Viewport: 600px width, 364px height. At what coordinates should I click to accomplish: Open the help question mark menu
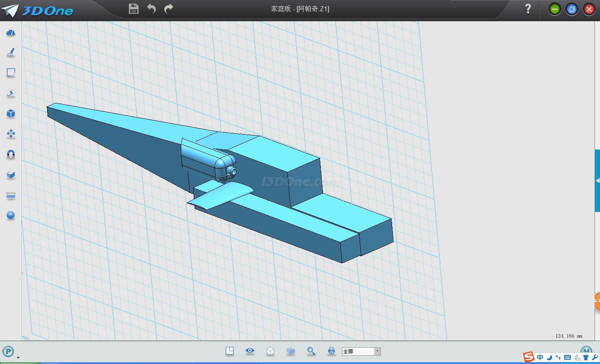528,9
